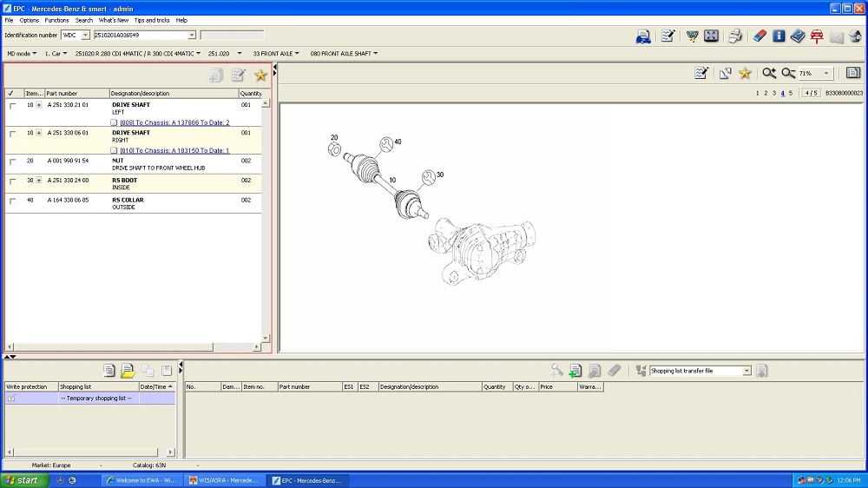This screenshot has width=868, height=488.
Task: Open the blue information icon
Action: pyautogui.click(x=779, y=36)
